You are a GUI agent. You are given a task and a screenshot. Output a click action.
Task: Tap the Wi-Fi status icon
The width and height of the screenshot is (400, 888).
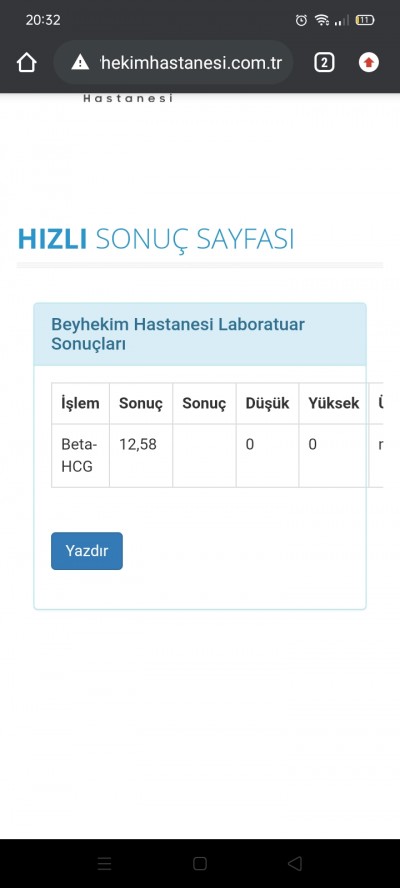[322, 20]
